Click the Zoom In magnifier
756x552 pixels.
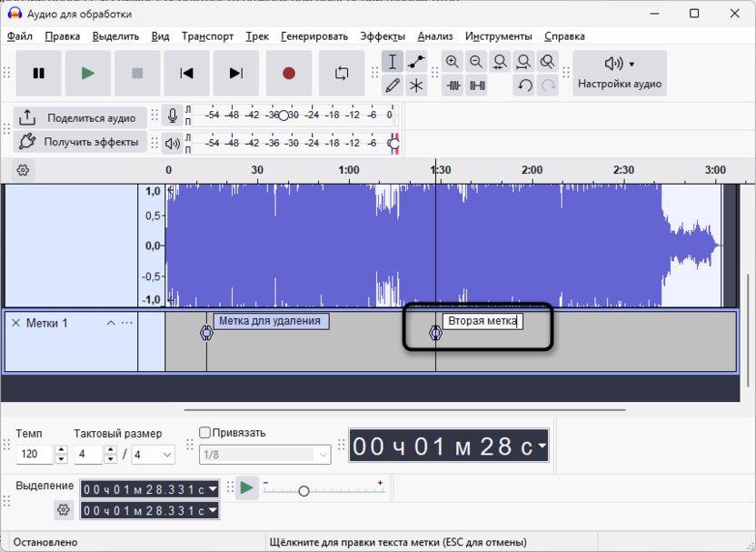(x=453, y=62)
